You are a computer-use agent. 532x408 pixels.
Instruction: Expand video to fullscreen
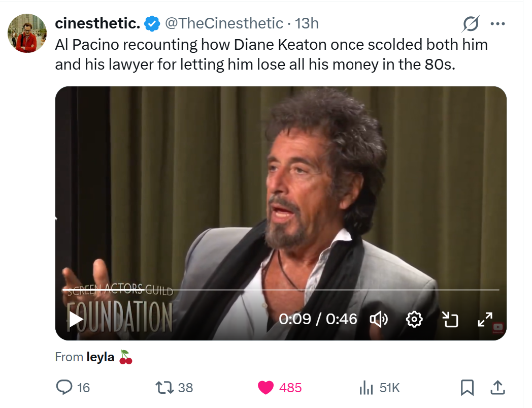[485, 319]
